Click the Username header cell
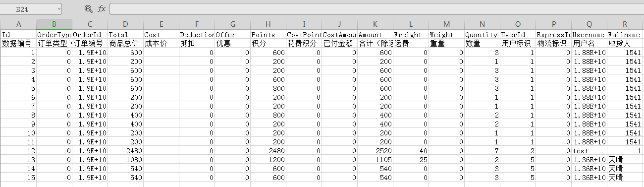 point(590,35)
